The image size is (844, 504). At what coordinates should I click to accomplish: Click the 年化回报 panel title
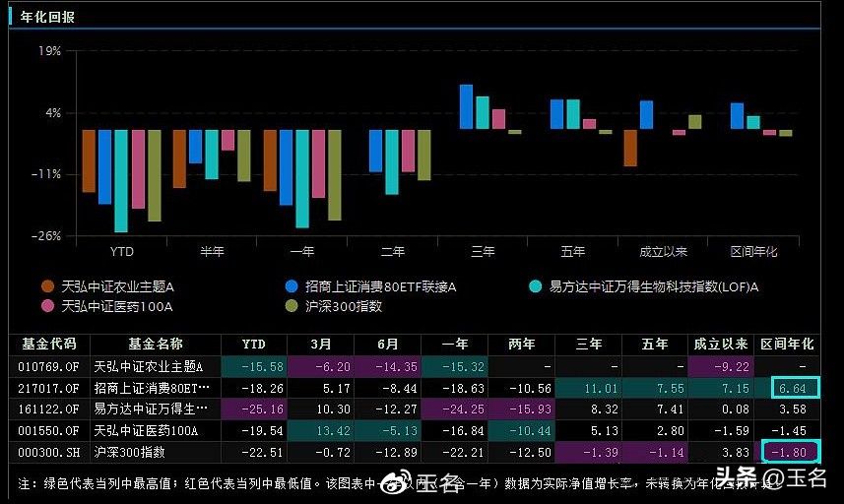point(47,17)
